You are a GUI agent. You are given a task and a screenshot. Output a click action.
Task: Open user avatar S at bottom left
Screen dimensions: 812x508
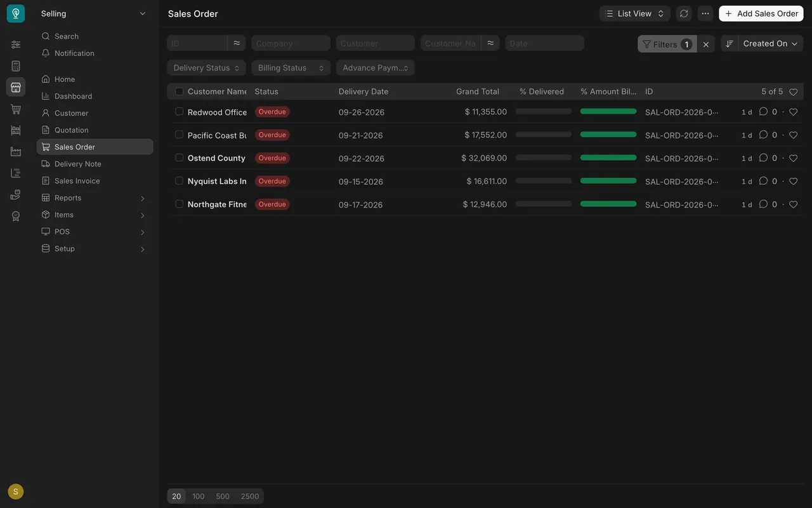(x=16, y=491)
